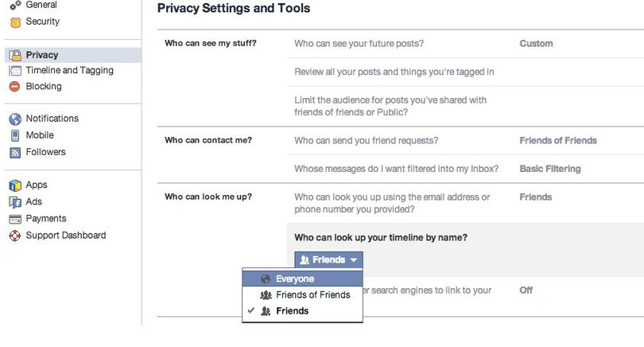644x347 pixels.
Task: Click the Blocking red stop icon
Action: coord(15,87)
